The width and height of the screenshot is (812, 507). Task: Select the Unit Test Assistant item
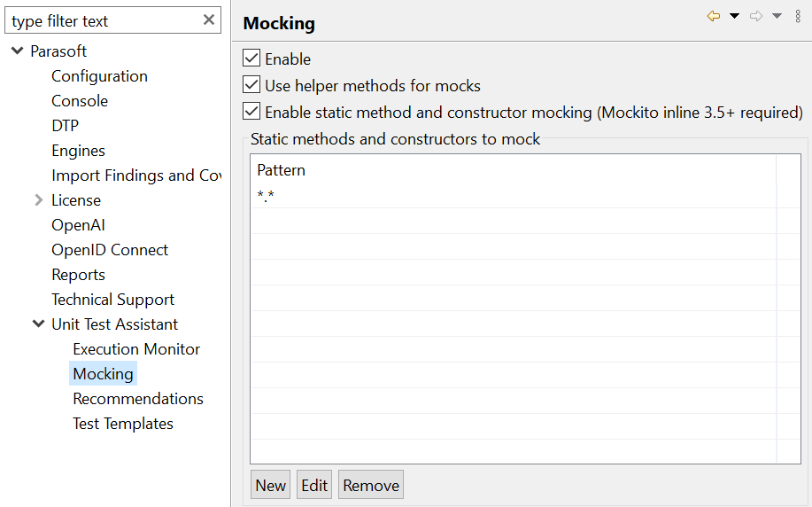tap(114, 324)
